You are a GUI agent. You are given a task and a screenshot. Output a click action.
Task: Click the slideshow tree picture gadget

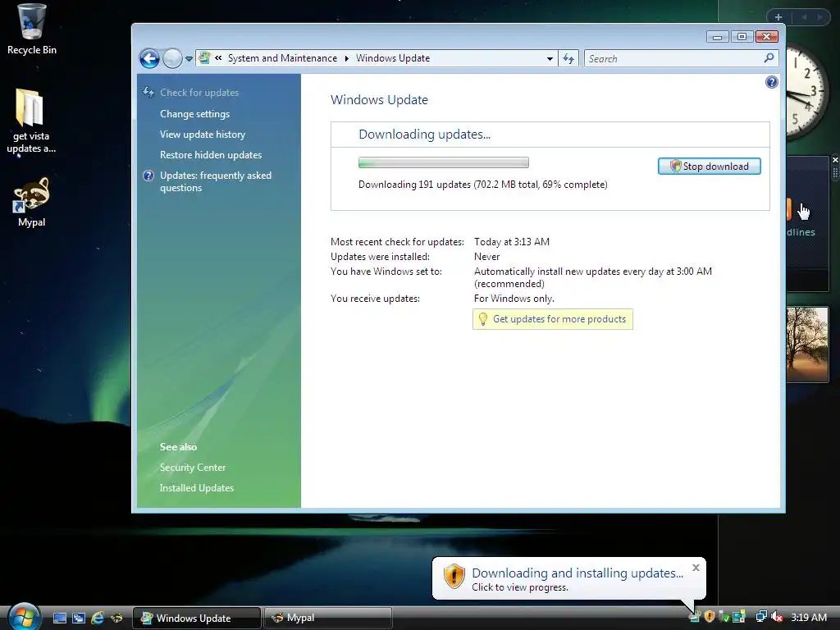click(x=807, y=345)
